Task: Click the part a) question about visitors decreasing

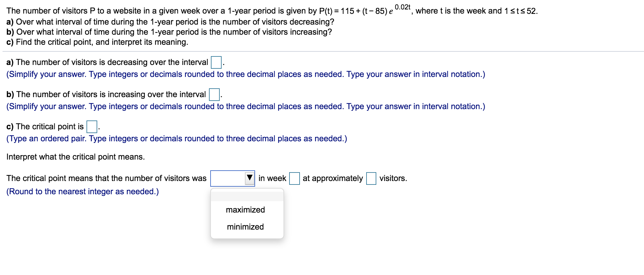Action: point(170,21)
